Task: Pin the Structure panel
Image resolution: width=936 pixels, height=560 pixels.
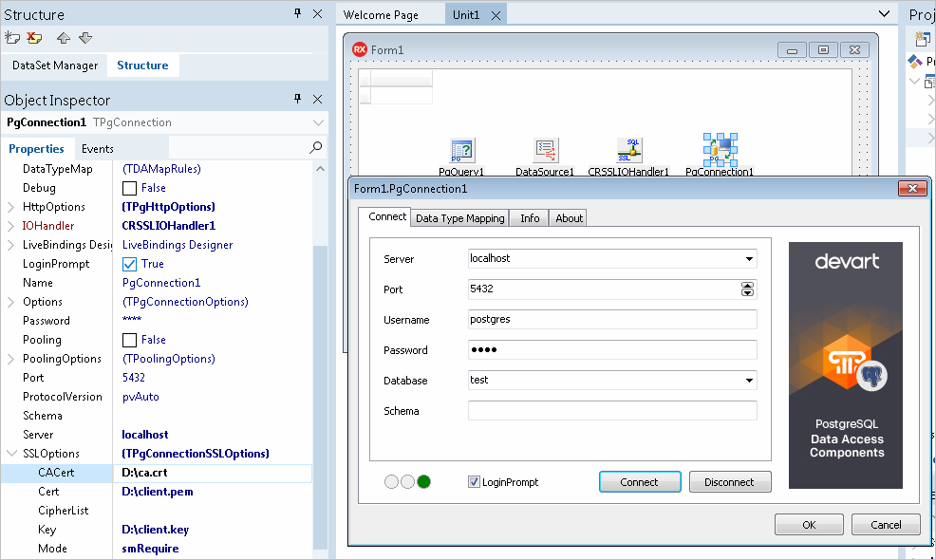Action: [x=297, y=13]
